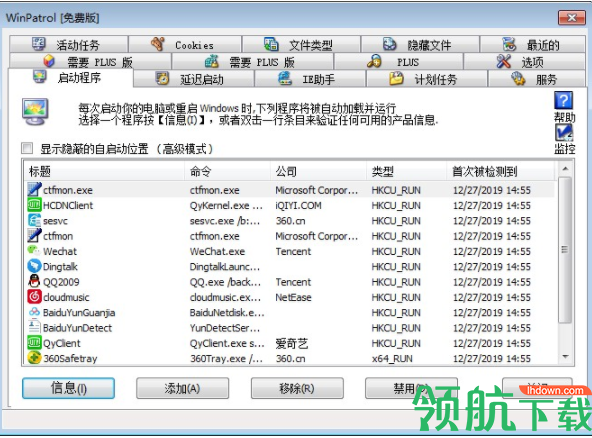
Task: Sort by 首次被检测到 column header
Action: pyautogui.click(x=501, y=171)
